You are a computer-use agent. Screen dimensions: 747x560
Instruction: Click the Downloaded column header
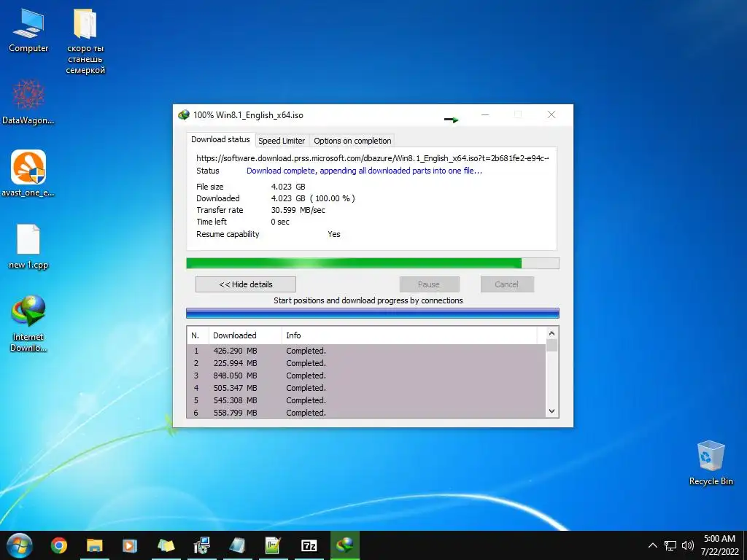coord(245,335)
